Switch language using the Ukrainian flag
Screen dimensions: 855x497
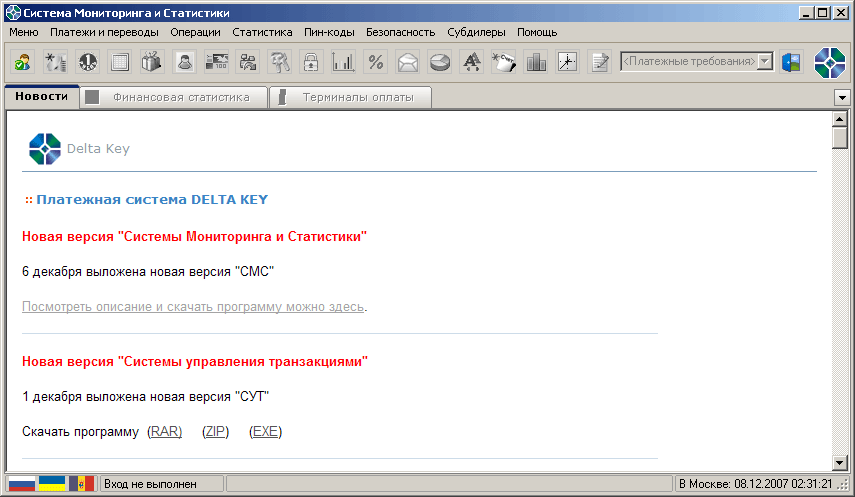[52, 484]
